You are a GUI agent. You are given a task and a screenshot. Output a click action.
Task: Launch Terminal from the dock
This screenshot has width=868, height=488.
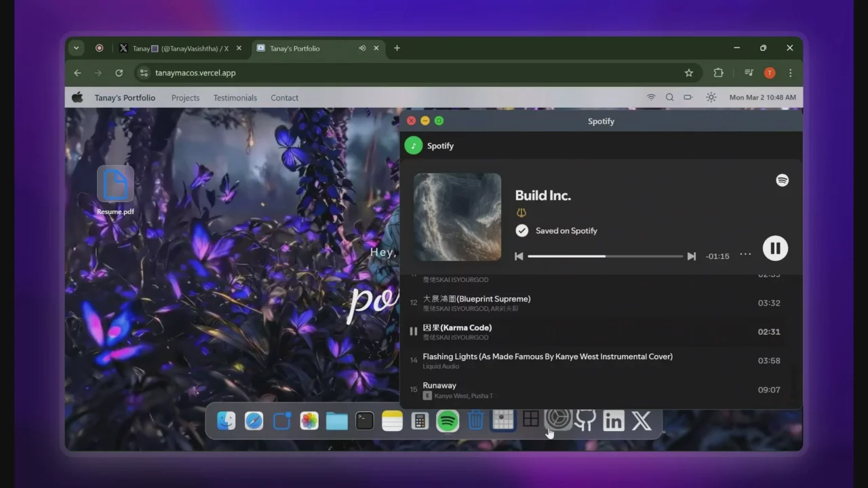[x=365, y=421]
